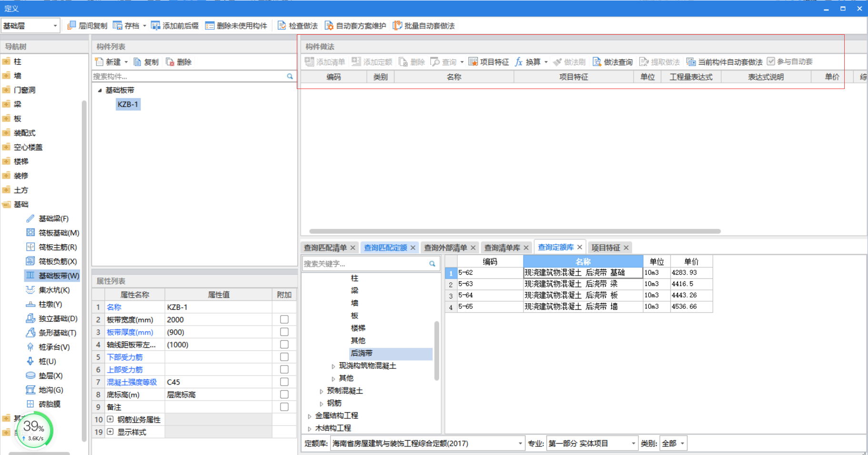Viewport: 868px width, 455px height.
Task: Check 附加 box for 混凝土强度等级
Action: (x=284, y=382)
